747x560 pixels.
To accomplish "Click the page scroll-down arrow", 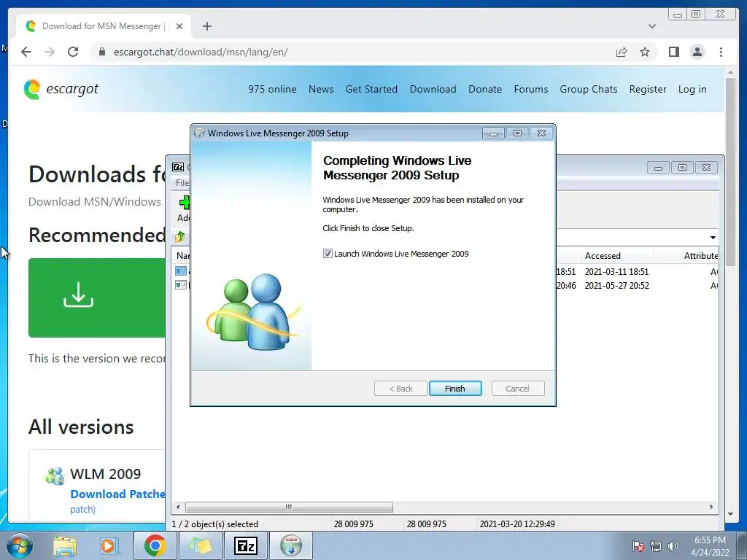I will 731,514.
